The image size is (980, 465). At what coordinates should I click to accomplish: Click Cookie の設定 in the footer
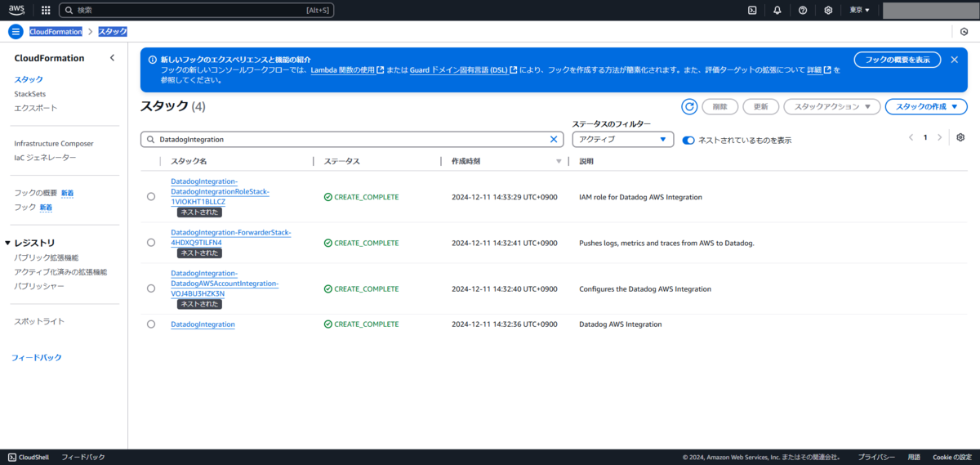tap(952, 457)
